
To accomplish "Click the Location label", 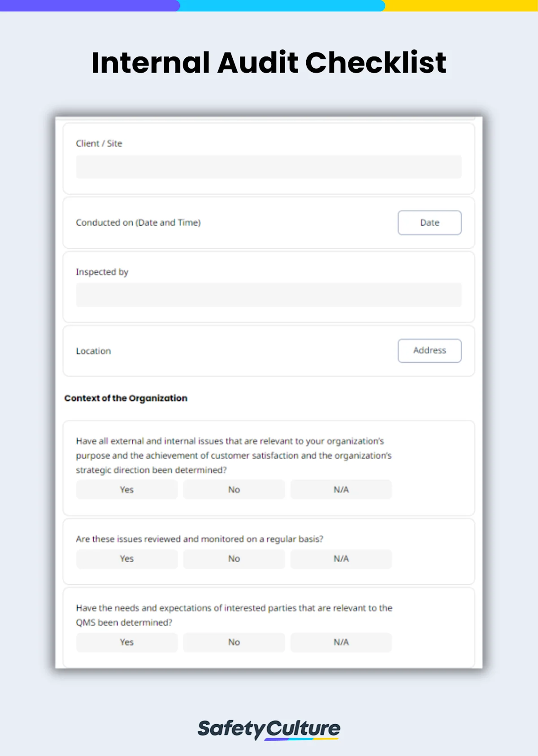I will pyautogui.click(x=93, y=351).
